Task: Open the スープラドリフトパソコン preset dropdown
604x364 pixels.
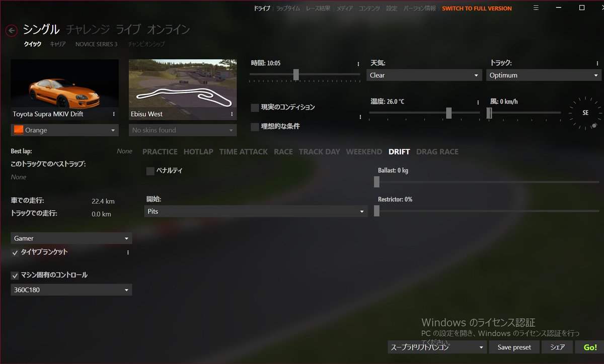Action: [x=437, y=347]
